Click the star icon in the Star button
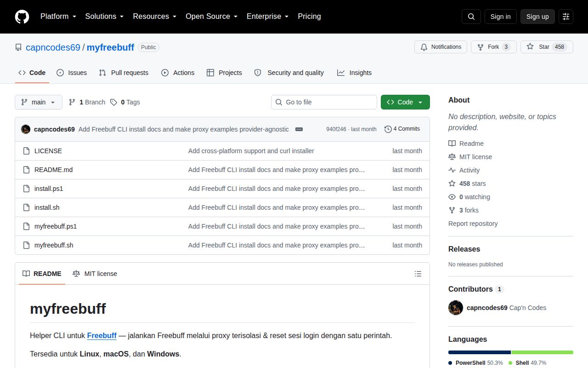The image size is (588, 368). [x=530, y=47]
